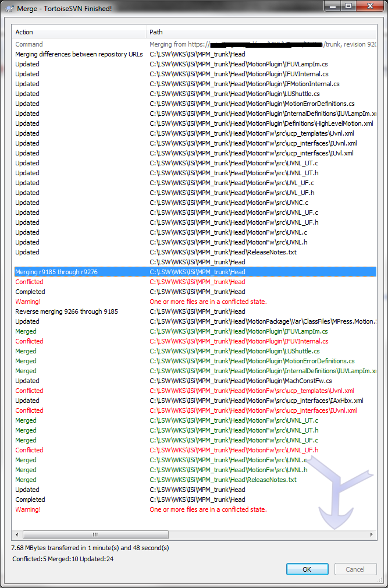Select 'Merging differences between repository URLs' row
This screenshot has width=388, height=588.
coord(194,54)
